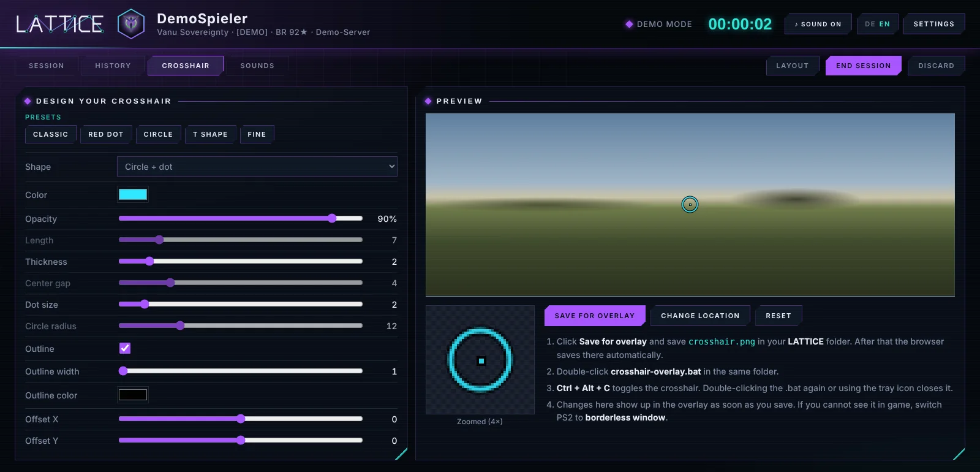Screen dimensions: 980x472
Task: Click the crosshair-overlay.bat text
Action: tap(656, 371)
